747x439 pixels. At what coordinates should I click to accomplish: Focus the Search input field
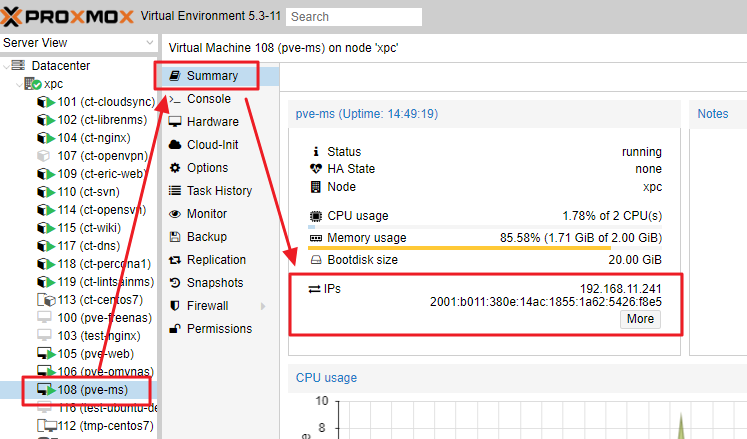[x=354, y=17]
